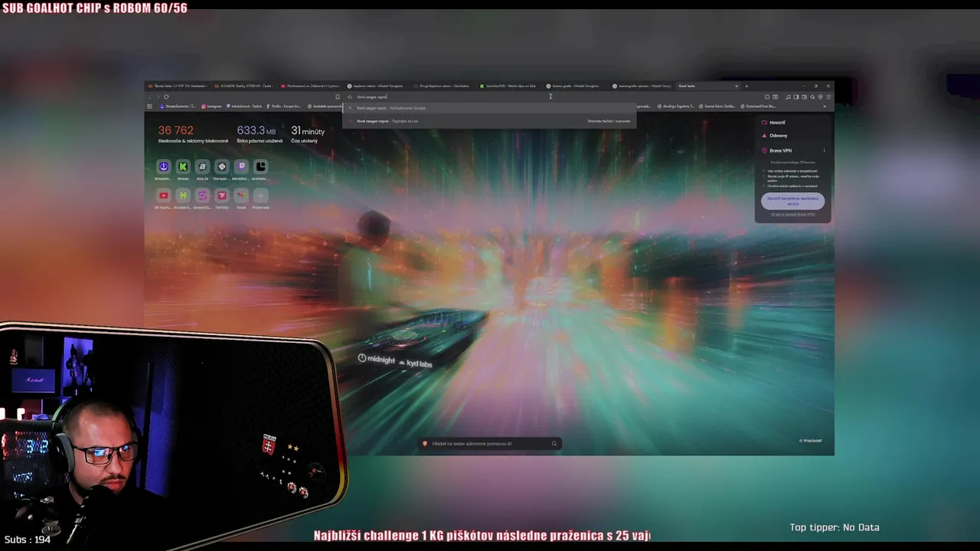Select 'ford ranger report' Ask Leo suggestion
980x551 pixels.
click(x=488, y=121)
